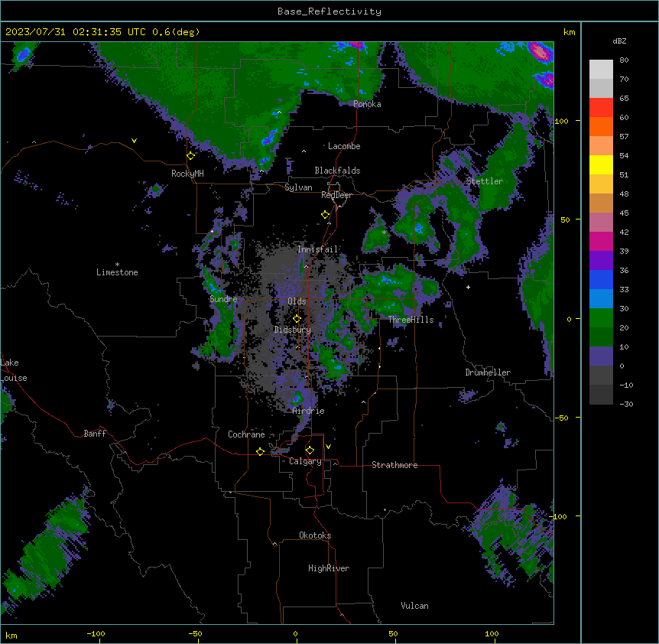Select the yellow diamond marker south of Cochrane
The width and height of the screenshot is (659, 644).
point(260,451)
